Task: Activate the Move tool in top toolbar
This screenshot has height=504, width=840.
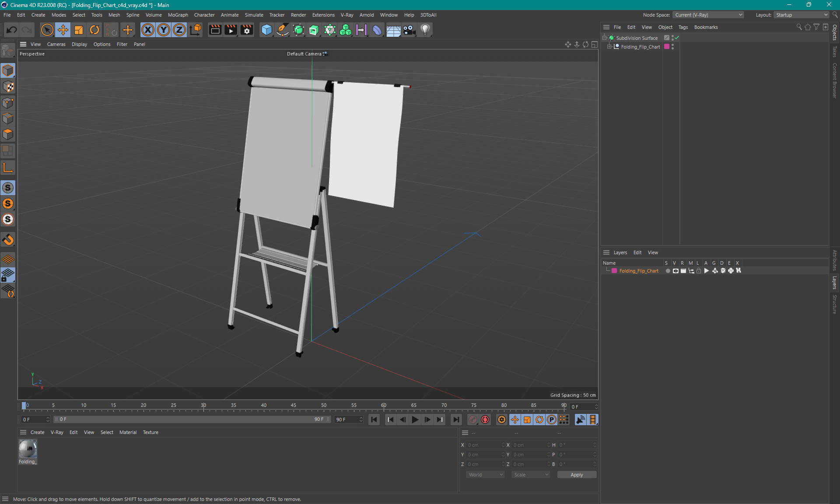Action: 63,30
